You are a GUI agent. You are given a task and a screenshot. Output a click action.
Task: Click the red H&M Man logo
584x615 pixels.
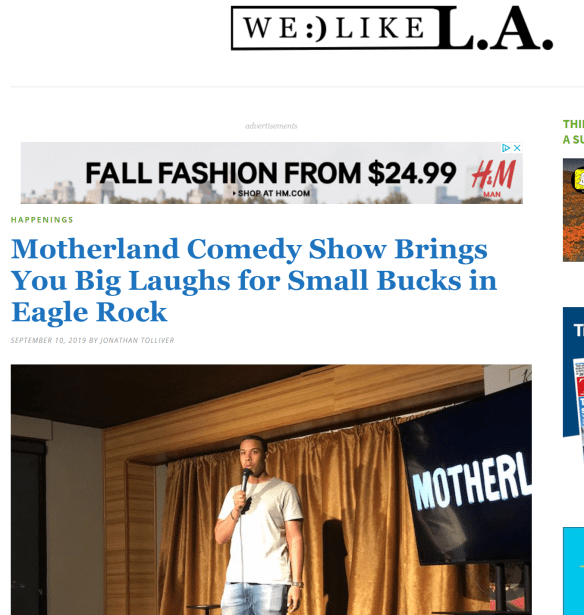pos(493,179)
